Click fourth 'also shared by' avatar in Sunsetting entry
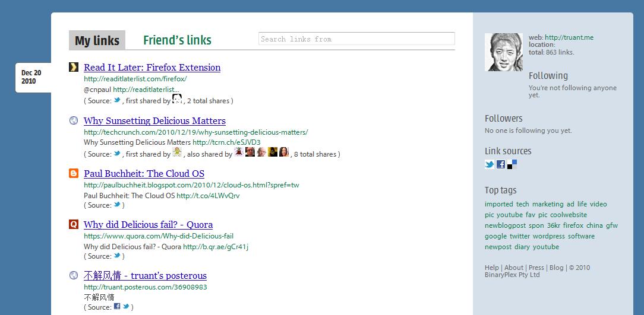Viewport: 644px width, 315px height. click(273, 152)
